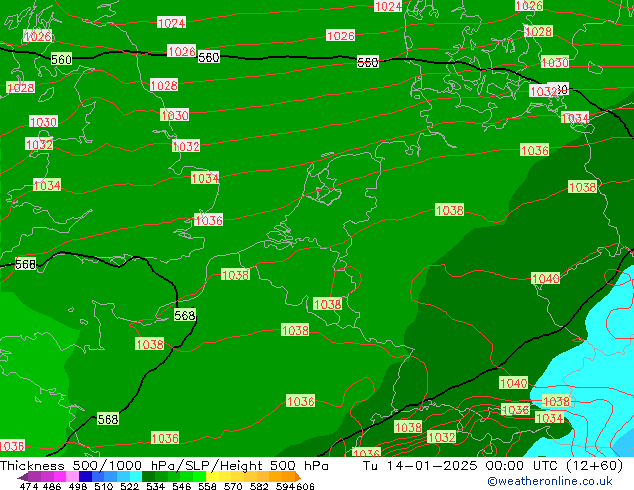This screenshot has width=634, height=490.
Task: Pick the cyan swatch in the thickness legend
Action: pyautogui.click(x=136, y=476)
